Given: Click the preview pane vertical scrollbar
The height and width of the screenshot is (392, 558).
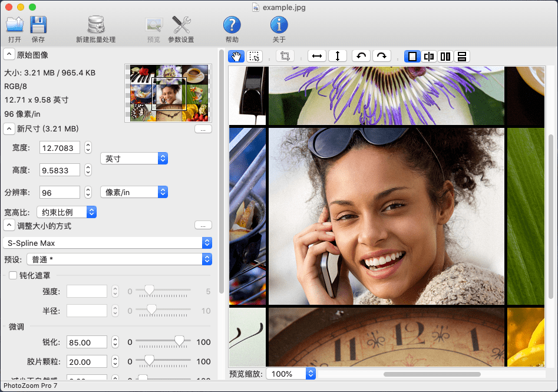Looking at the screenshot, I should pos(551,216).
